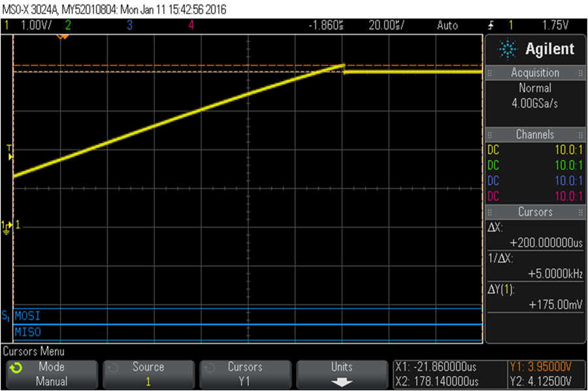Click the Acquisition panel grip handle
588x391 pixels.
coord(490,73)
